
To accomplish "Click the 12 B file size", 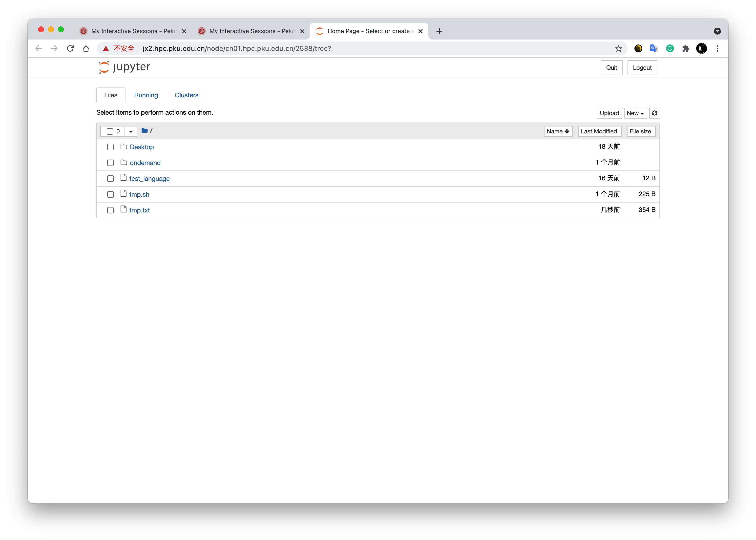I will point(649,178).
